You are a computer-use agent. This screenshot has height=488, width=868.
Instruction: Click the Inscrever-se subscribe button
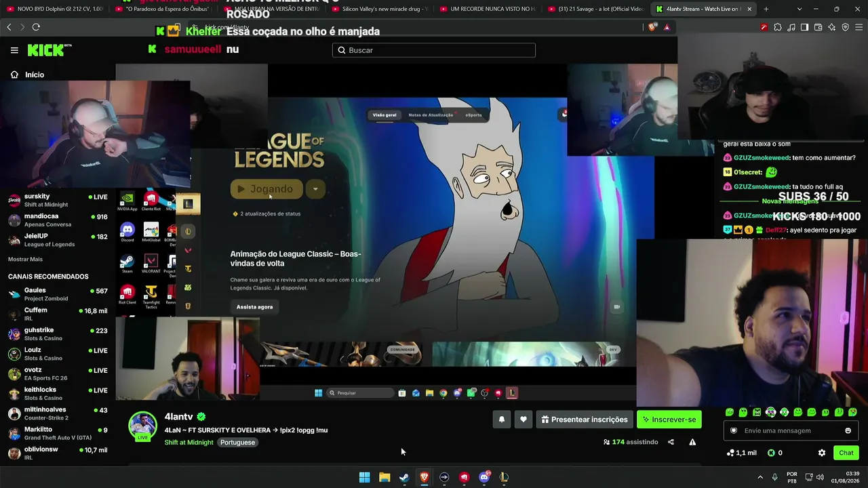tap(669, 420)
